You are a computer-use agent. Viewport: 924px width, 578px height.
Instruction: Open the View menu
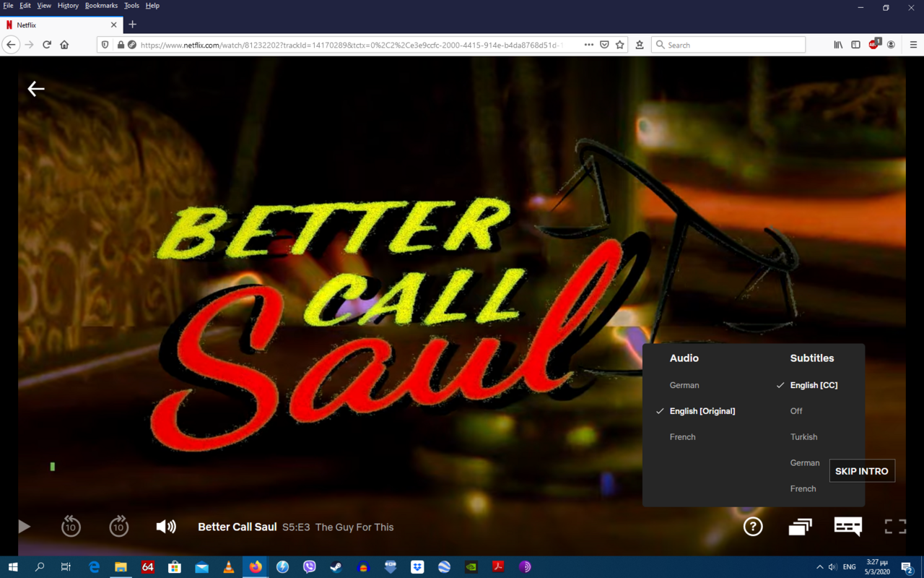pyautogui.click(x=44, y=6)
